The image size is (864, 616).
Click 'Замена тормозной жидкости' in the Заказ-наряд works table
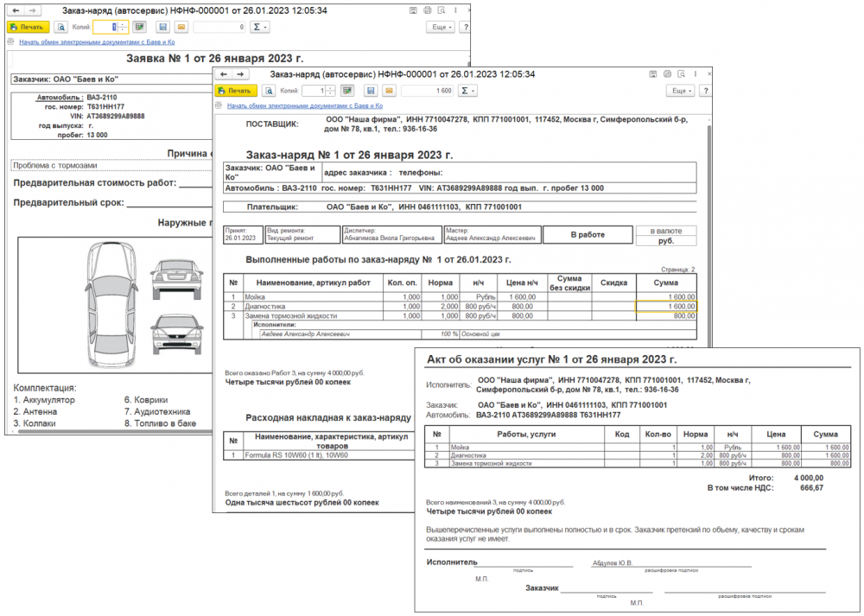click(291, 315)
